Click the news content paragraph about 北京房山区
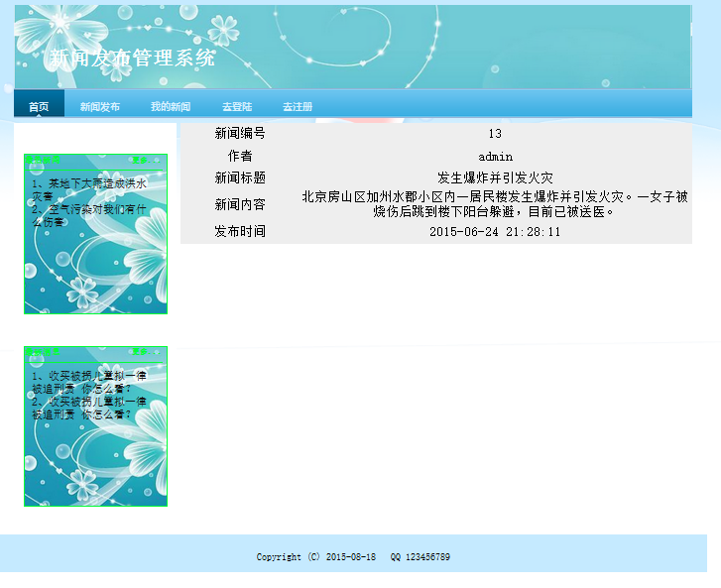This screenshot has height=588, width=721. [495, 204]
